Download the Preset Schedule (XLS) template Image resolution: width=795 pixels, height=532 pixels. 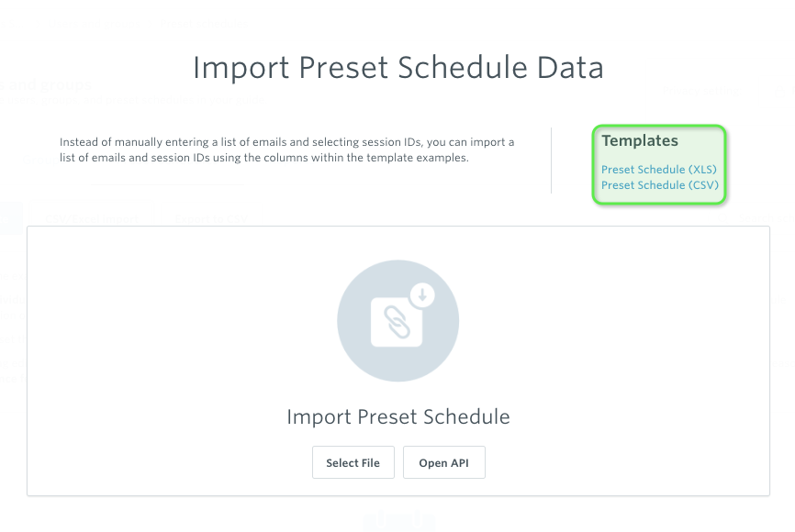[x=658, y=169]
